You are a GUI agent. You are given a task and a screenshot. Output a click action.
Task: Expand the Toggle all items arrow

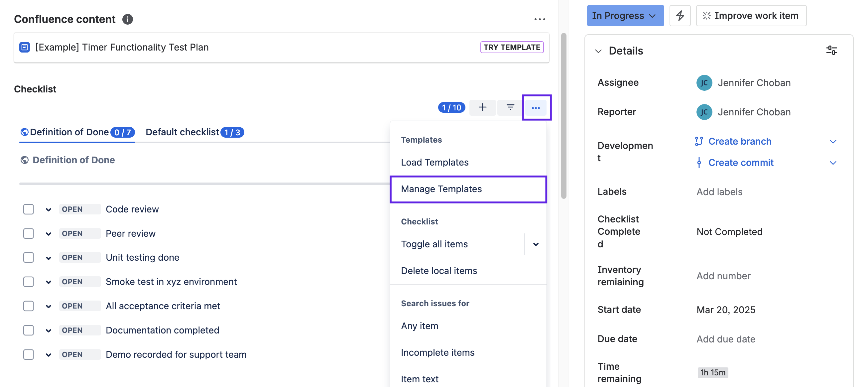point(536,244)
